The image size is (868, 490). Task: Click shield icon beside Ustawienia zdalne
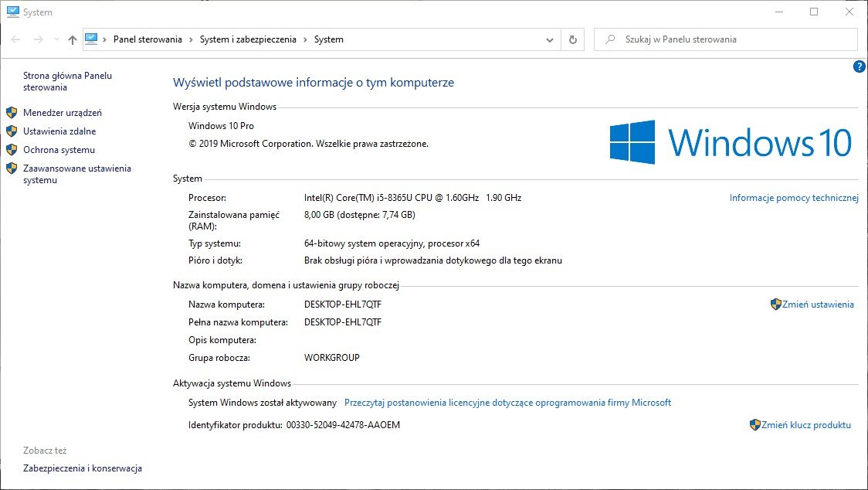click(12, 131)
